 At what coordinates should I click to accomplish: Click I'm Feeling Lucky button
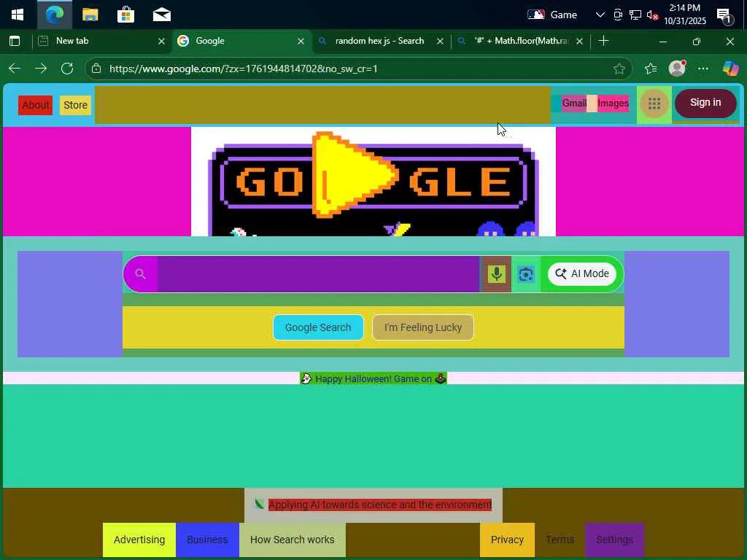click(423, 327)
